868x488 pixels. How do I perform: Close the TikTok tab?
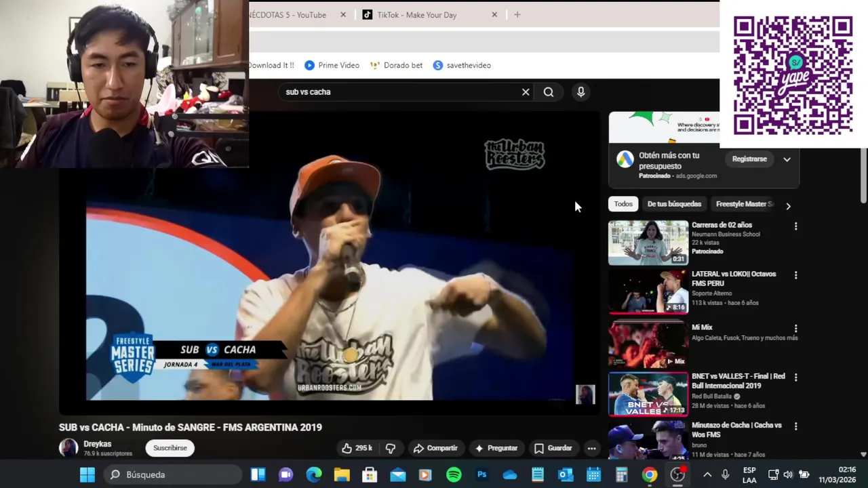click(x=494, y=14)
